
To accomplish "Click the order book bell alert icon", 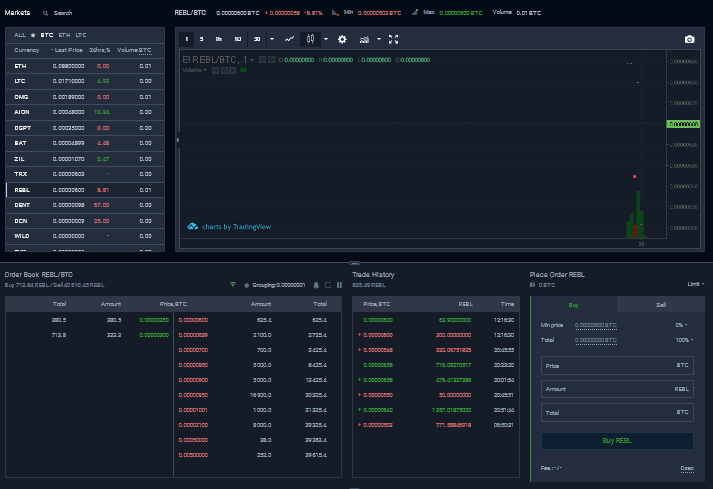I will tap(316, 285).
